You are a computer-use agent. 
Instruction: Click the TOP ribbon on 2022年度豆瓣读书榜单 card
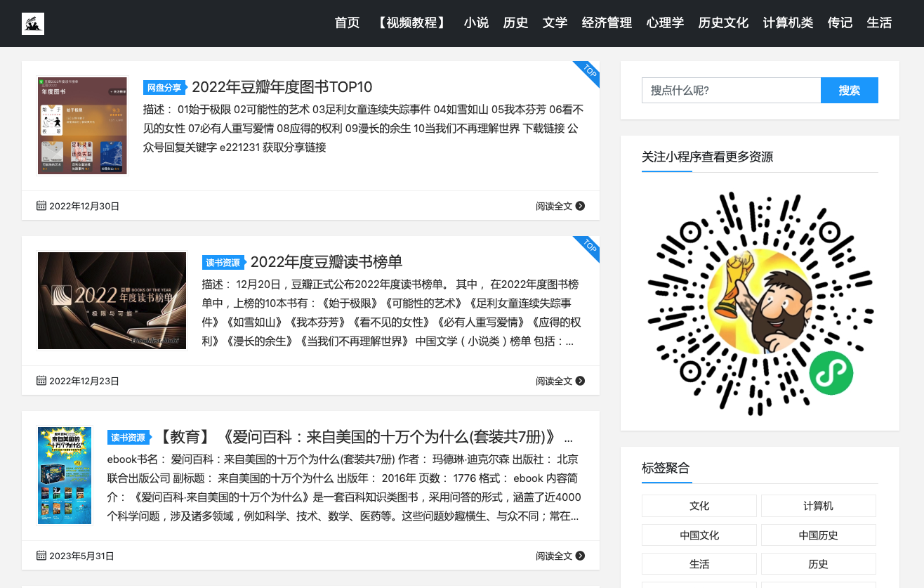590,246
